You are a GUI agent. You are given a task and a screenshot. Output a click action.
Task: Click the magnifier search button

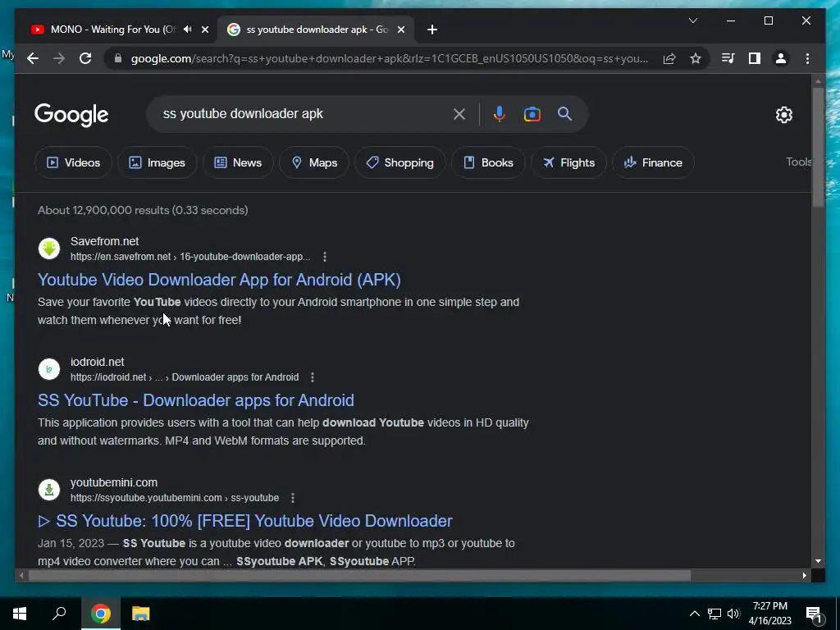[x=564, y=113]
